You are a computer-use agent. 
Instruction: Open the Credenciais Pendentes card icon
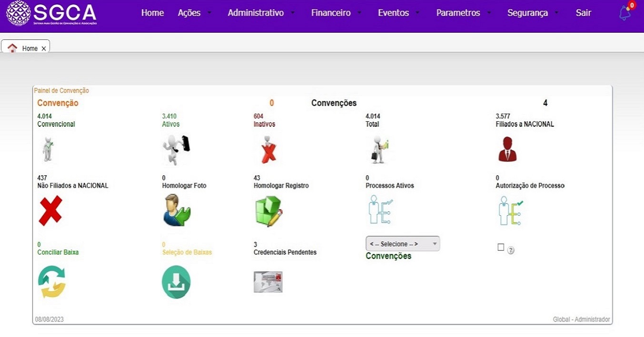coord(268,282)
